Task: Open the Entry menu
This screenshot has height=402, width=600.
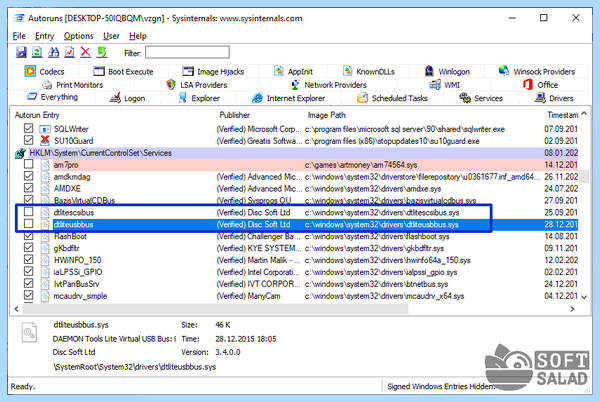Action: pos(44,36)
